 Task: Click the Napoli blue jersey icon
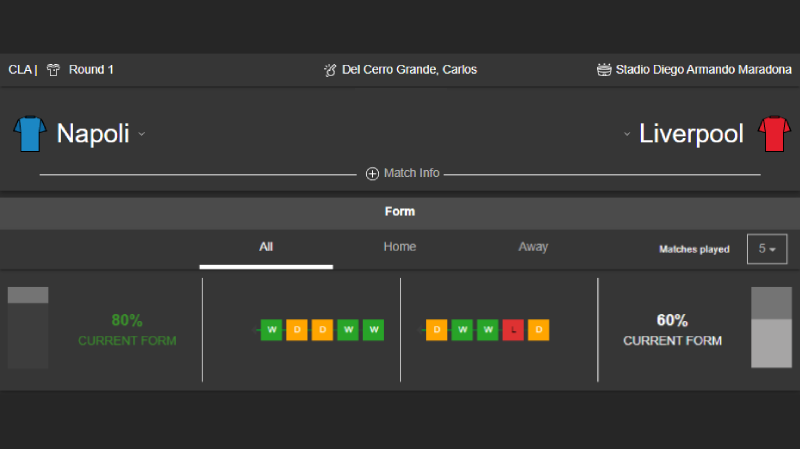30,134
